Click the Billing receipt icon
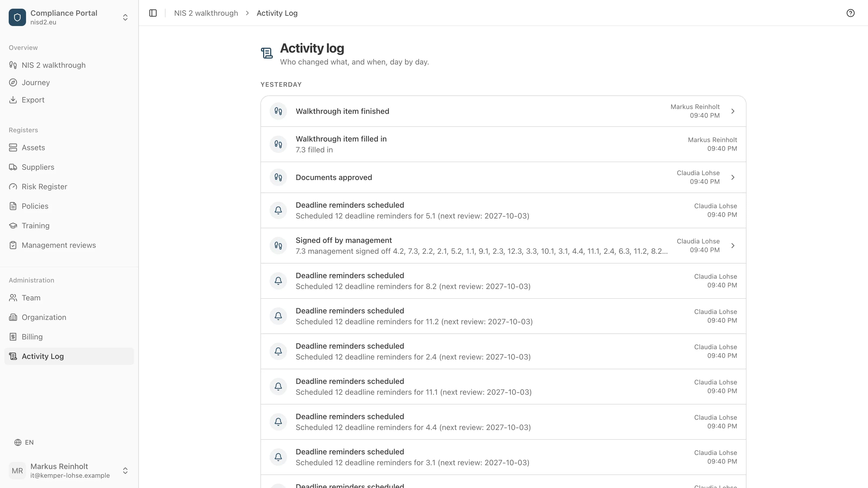 (13, 337)
